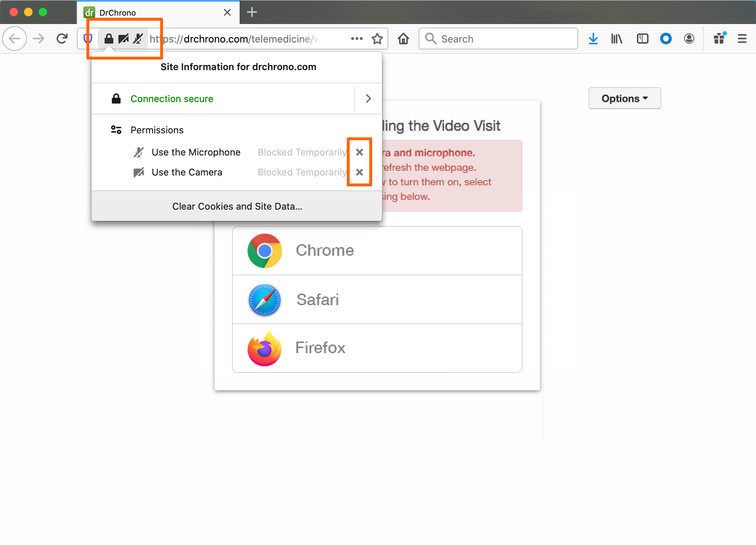Close the DrChrono tab
The height and width of the screenshot is (545, 756).
(x=227, y=13)
